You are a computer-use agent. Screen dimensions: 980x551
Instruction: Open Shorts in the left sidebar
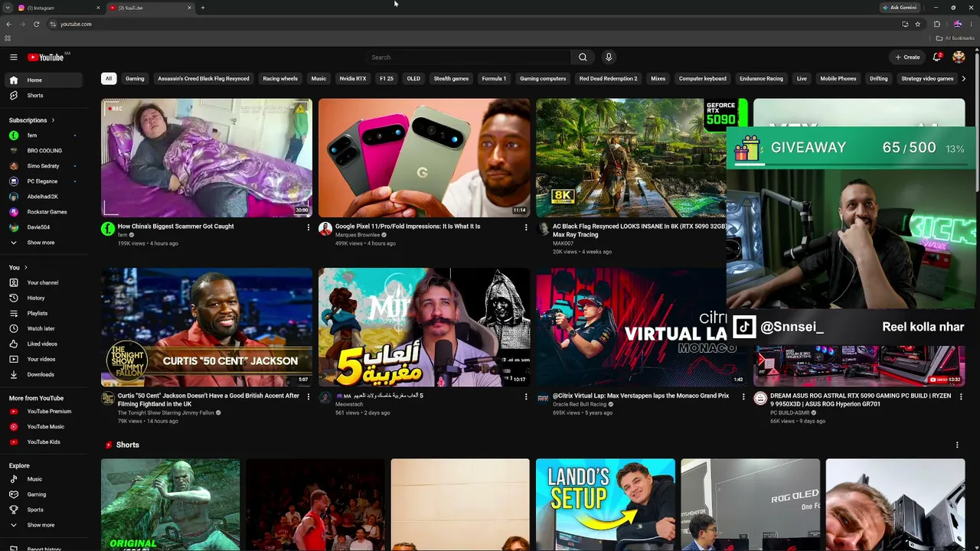pos(45,96)
